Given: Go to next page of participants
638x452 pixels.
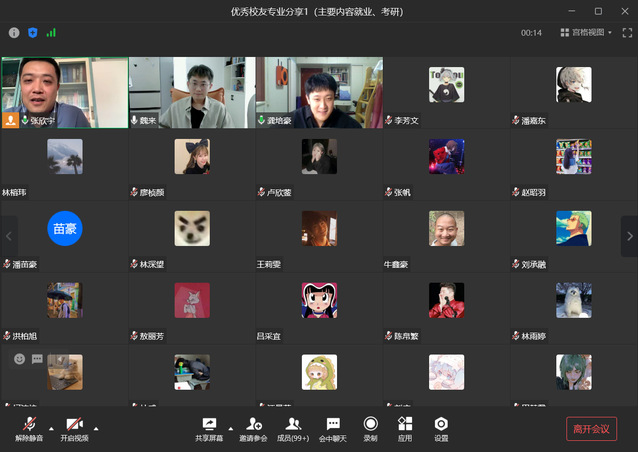Looking at the screenshot, I should [629, 236].
